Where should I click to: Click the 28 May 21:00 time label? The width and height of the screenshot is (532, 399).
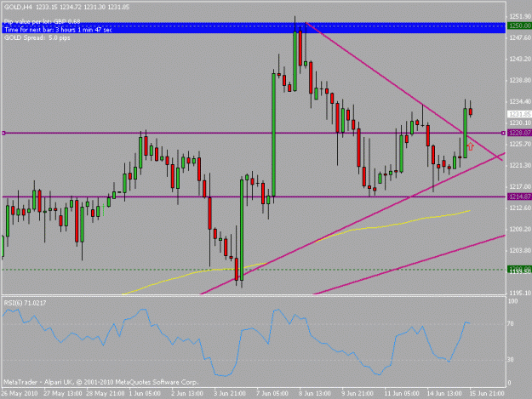click(x=106, y=394)
